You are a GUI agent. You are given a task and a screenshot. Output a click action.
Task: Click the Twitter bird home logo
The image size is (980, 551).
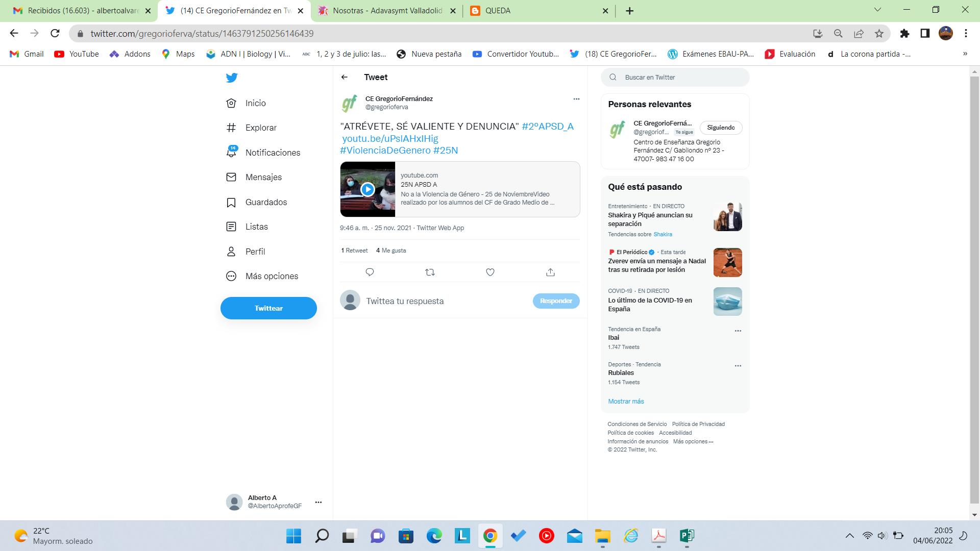click(x=232, y=78)
